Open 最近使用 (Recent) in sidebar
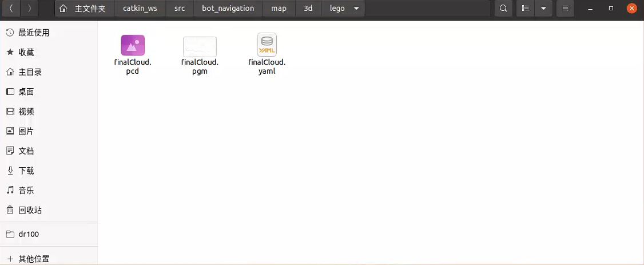Viewport: 644px width, 265px height. click(34, 33)
